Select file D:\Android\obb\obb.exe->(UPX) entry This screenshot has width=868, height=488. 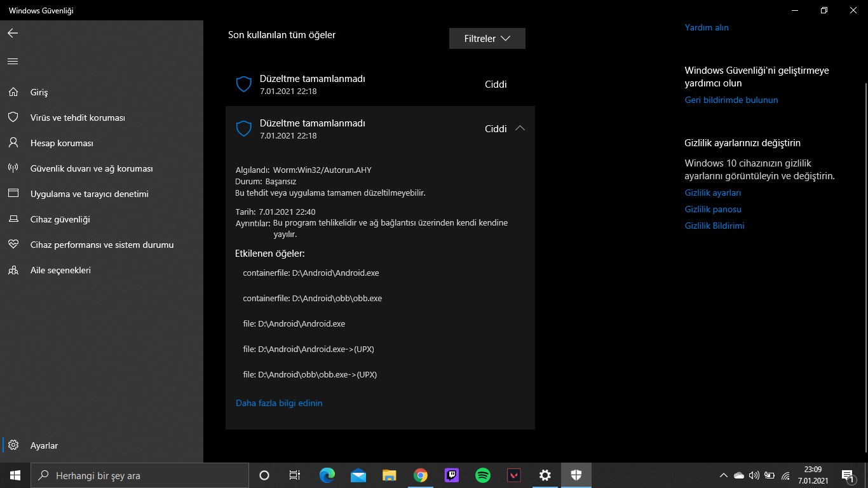pos(310,374)
